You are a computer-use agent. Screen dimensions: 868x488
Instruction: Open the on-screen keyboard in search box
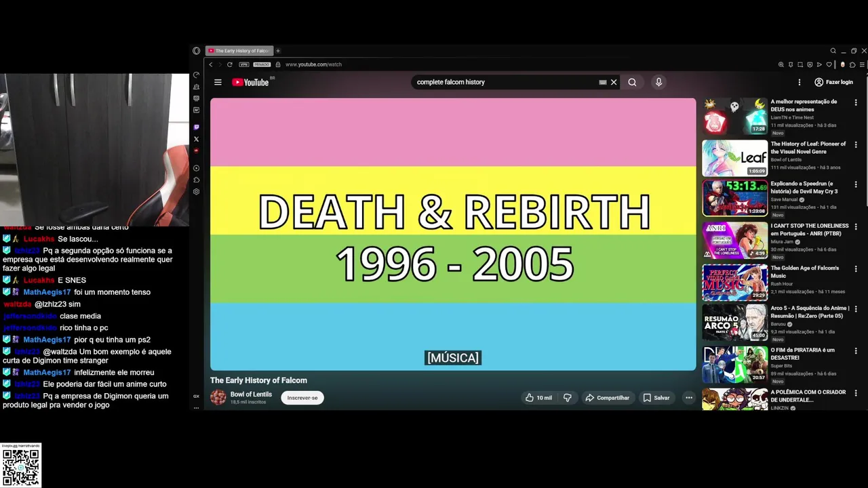click(x=602, y=82)
